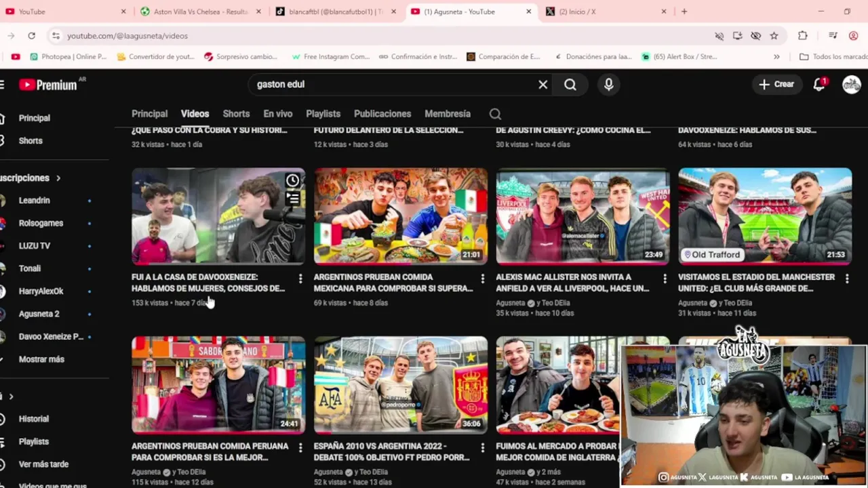Clear the search box with X icon
Screen dimensions: 868x488
(x=542, y=85)
